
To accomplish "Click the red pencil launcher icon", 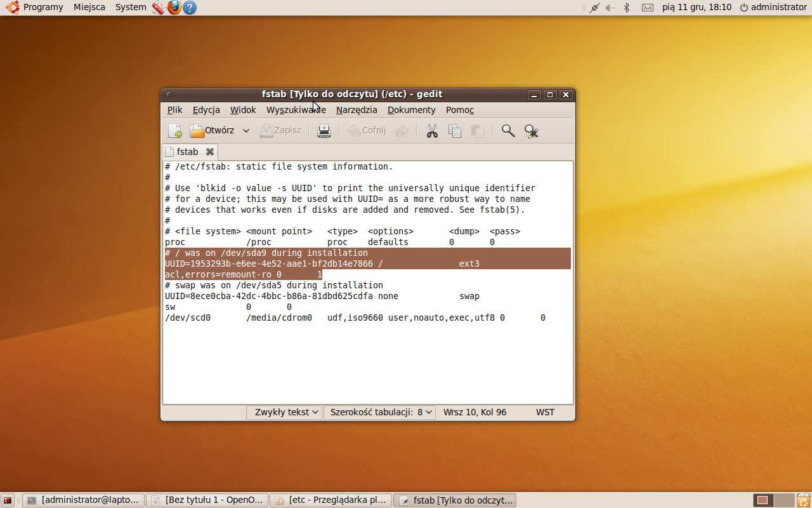I will [x=159, y=8].
